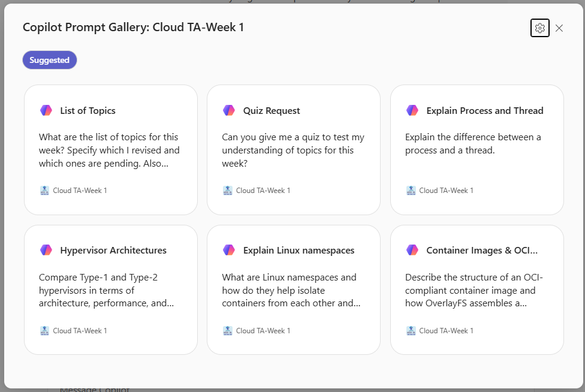Click Cloud TA-Week 1 label under Hypervisor Architectures
This screenshot has height=392, width=585.
(x=80, y=330)
